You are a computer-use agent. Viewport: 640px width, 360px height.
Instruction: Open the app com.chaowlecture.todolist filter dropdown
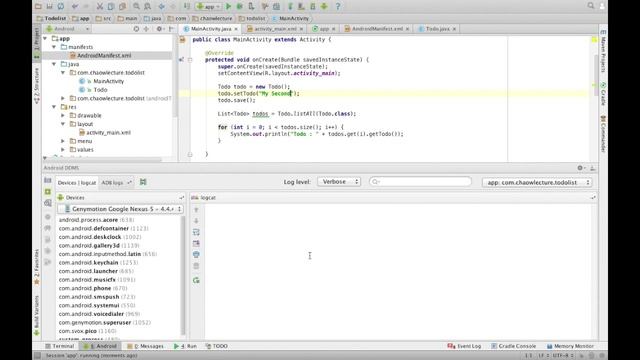pyautogui.click(x=537, y=182)
